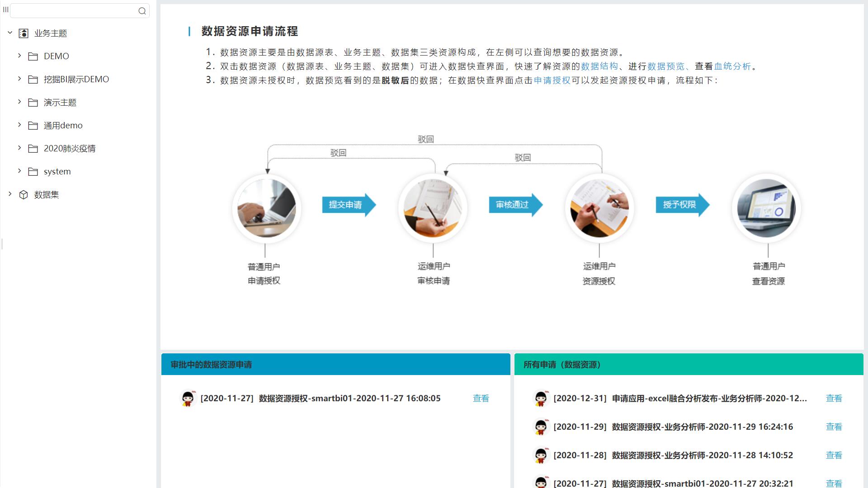Image resolution: width=868 pixels, height=488 pixels.
Task: Open the 数据结构 link
Action: (599, 66)
